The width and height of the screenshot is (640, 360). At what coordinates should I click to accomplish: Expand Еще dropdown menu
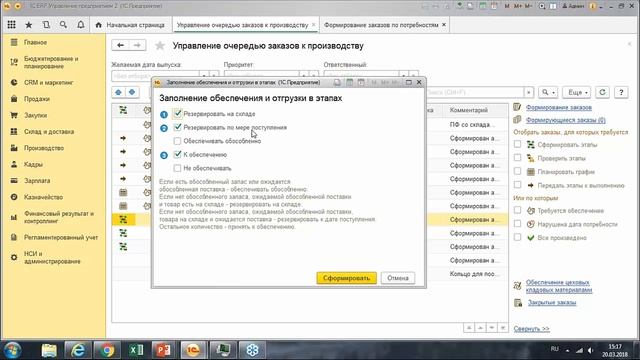coord(576,92)
